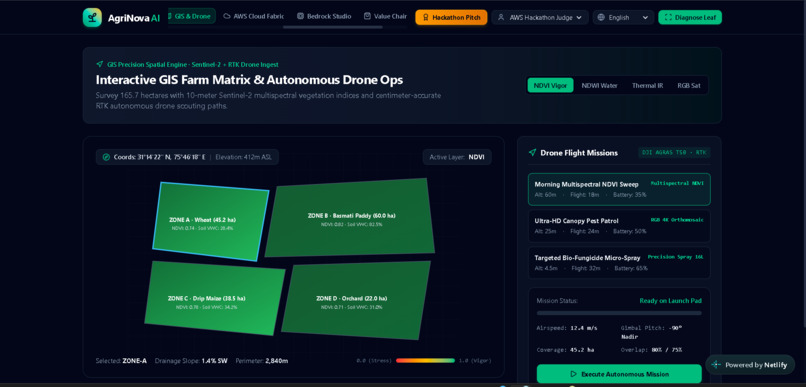
Task: Click the navigation icon beside GIS Precision Spatial Engine
Action: [x=100, y=65]
